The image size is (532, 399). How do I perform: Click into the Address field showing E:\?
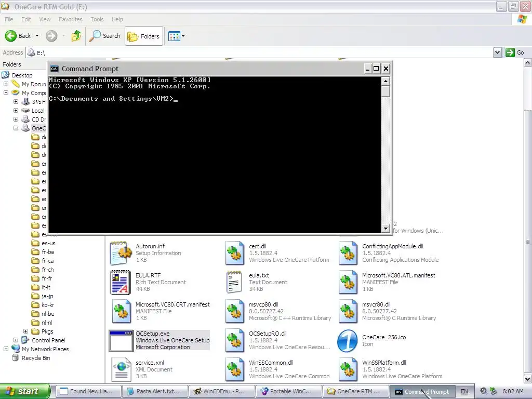point(260,52)
